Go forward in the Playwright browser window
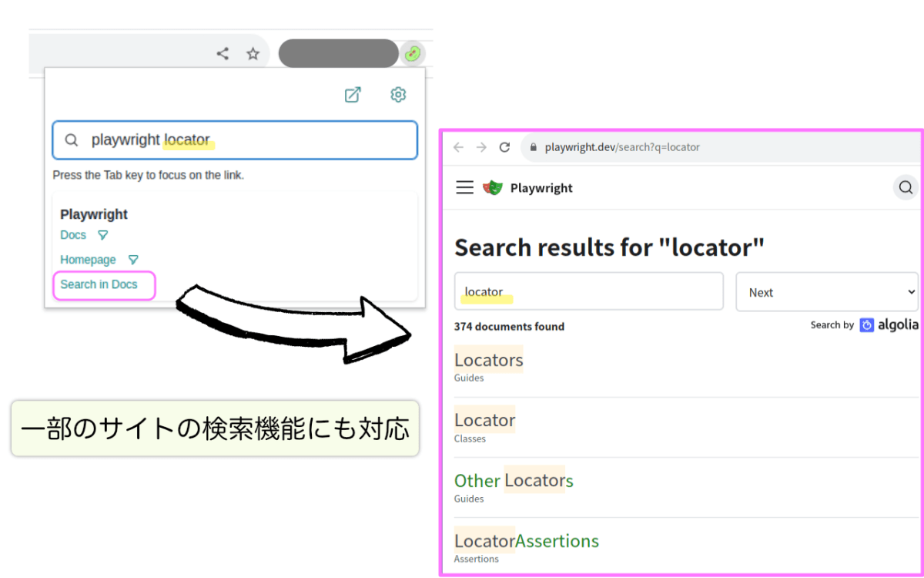The image size is (924, 578). [x=481, y=147]
